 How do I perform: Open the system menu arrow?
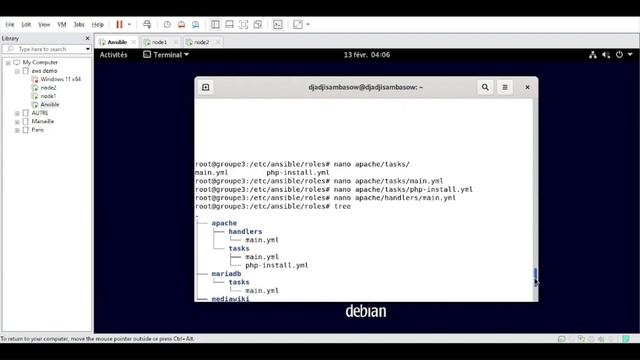[630, 55]
